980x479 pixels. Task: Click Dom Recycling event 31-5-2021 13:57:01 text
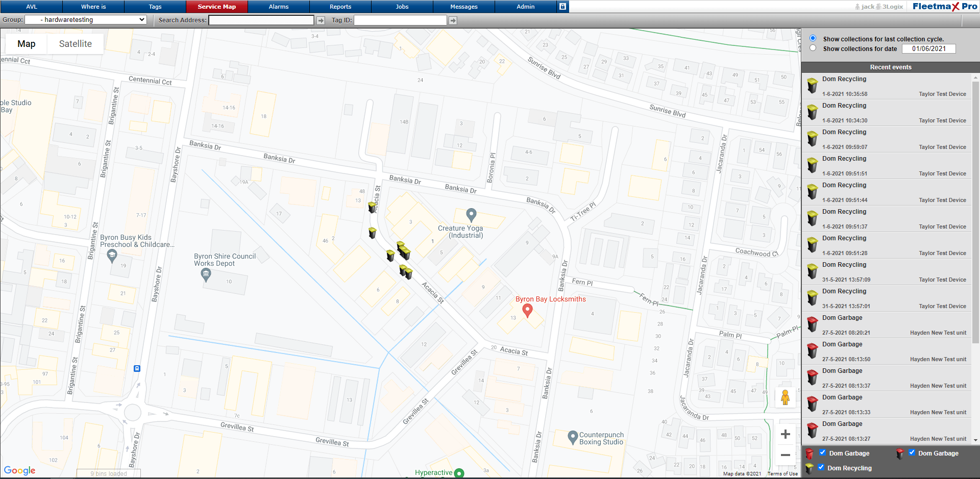point(846,306)
